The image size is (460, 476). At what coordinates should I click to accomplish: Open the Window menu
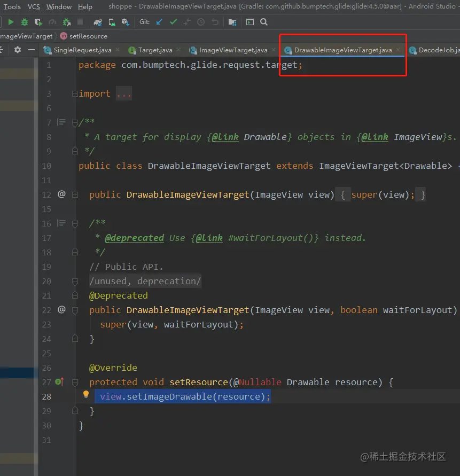[x=59, y=7]
